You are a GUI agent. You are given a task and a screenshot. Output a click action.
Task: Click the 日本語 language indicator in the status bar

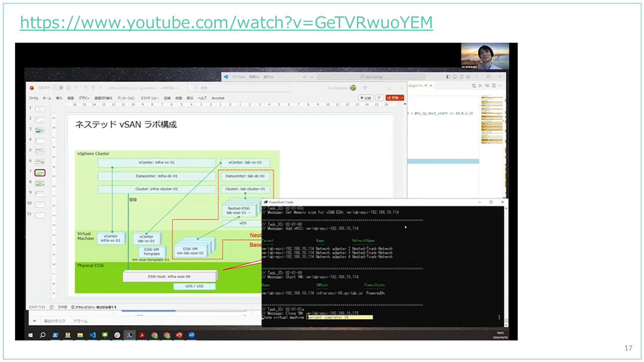[62, 307]
